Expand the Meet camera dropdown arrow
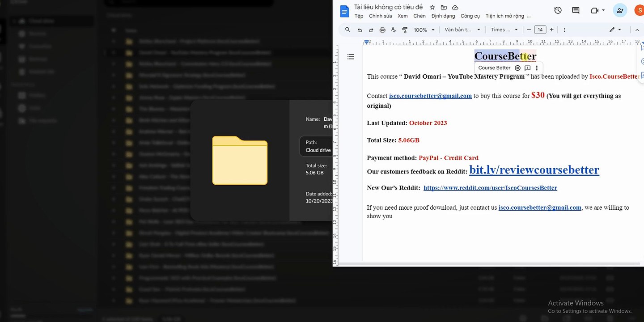 coord(603,10)
